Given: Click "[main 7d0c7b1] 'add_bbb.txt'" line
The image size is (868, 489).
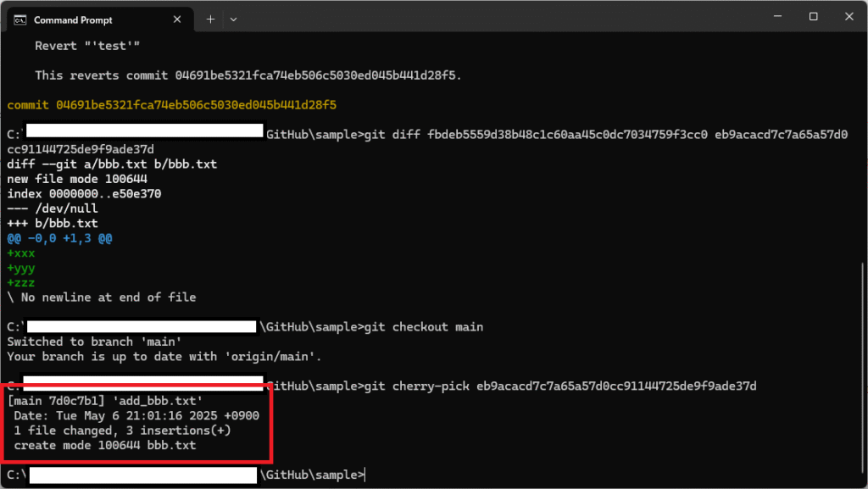Looking at the screenshot, I should 105,401.
